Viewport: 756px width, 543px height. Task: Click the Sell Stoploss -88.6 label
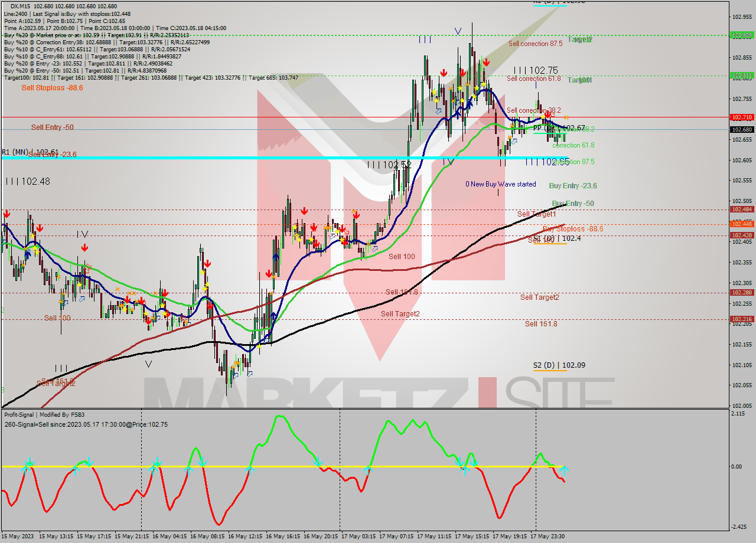click(53, 88)
